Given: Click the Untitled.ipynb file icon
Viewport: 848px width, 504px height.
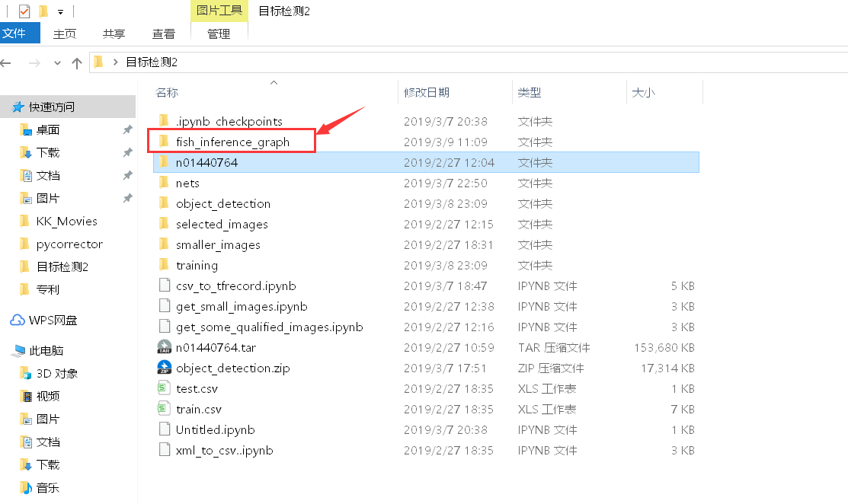Looking at the screenshot, I should (x=165, y=429).
